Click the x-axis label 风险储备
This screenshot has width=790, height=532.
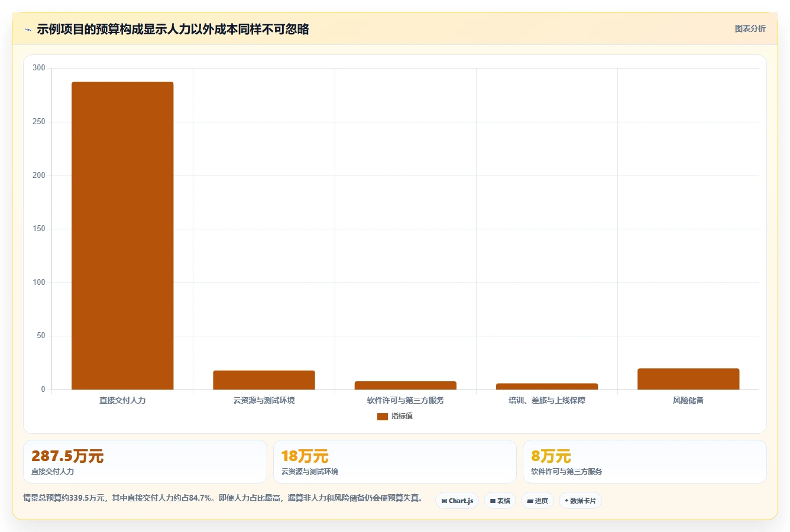point(688,400)
